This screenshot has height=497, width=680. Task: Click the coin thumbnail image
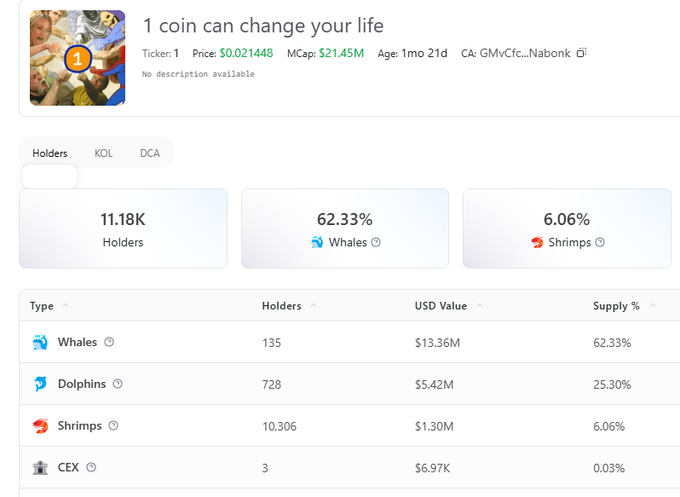point(77,58)
